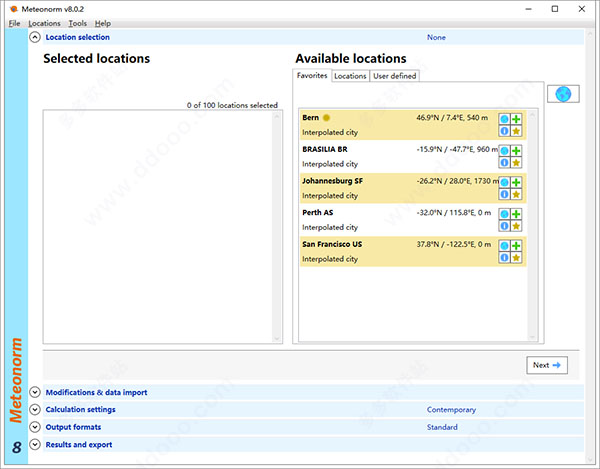
Task: Click the Next button
Action: pyautogui.click(x=548, y=365)
